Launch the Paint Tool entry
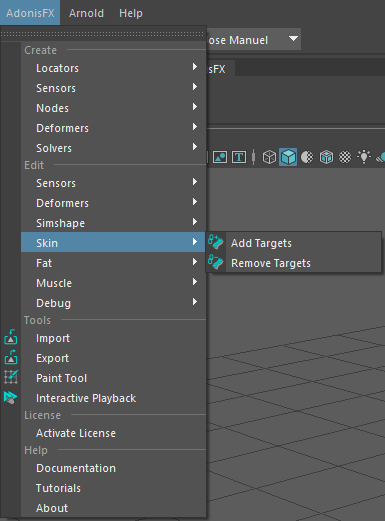This screenshot has width=385, height=521. coord(113,378)
